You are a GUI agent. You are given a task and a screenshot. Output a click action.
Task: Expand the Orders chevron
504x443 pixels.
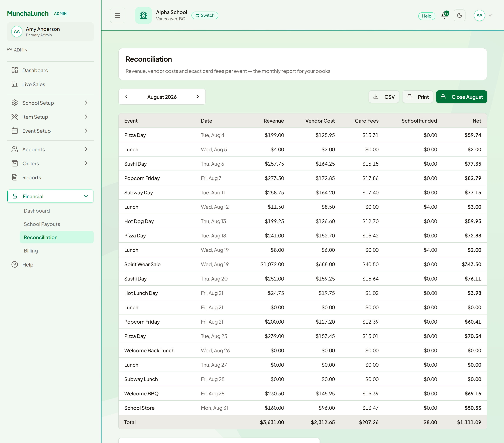click(x=86, y=163)
